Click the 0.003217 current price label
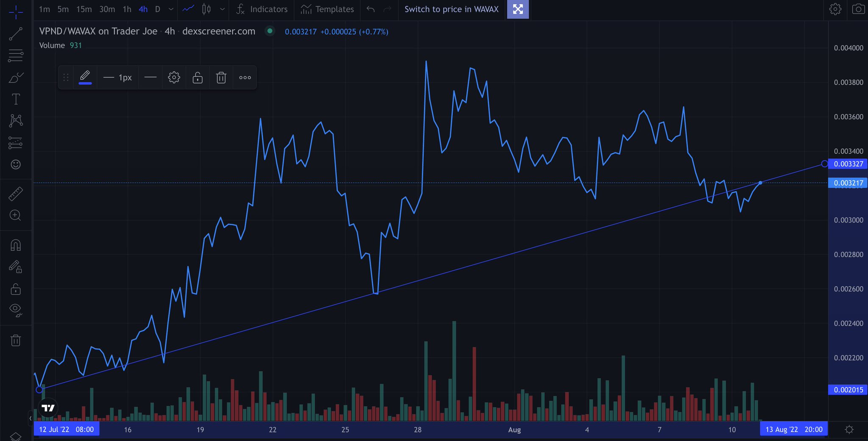The image size is (868, 441). tap(848, 183)
